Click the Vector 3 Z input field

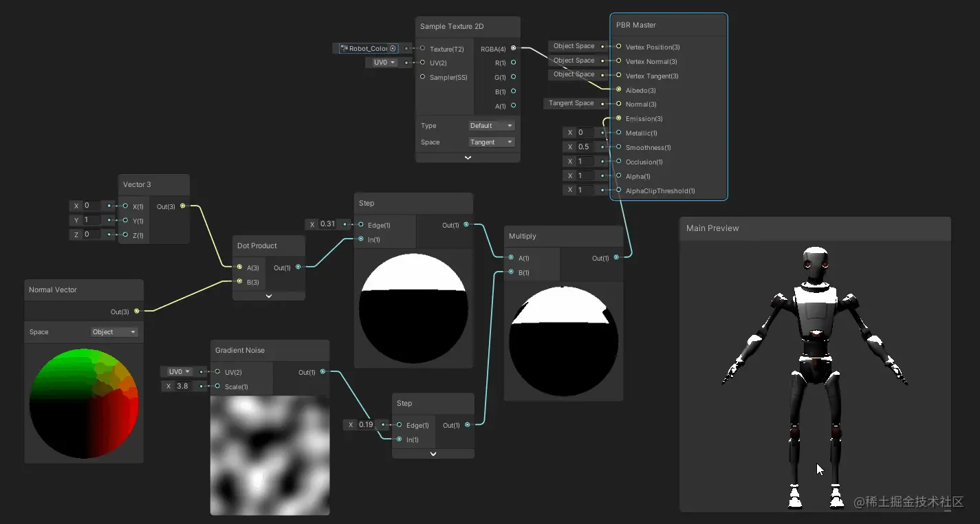(92, 234)
